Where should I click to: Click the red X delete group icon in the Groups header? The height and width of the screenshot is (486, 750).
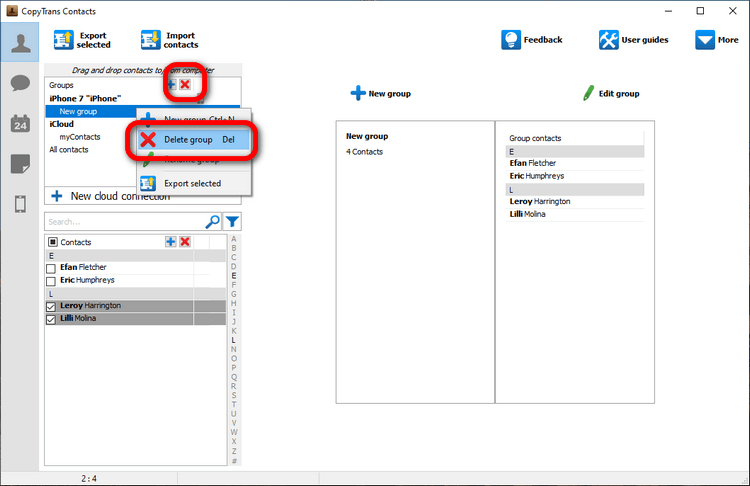pos(185,85)
